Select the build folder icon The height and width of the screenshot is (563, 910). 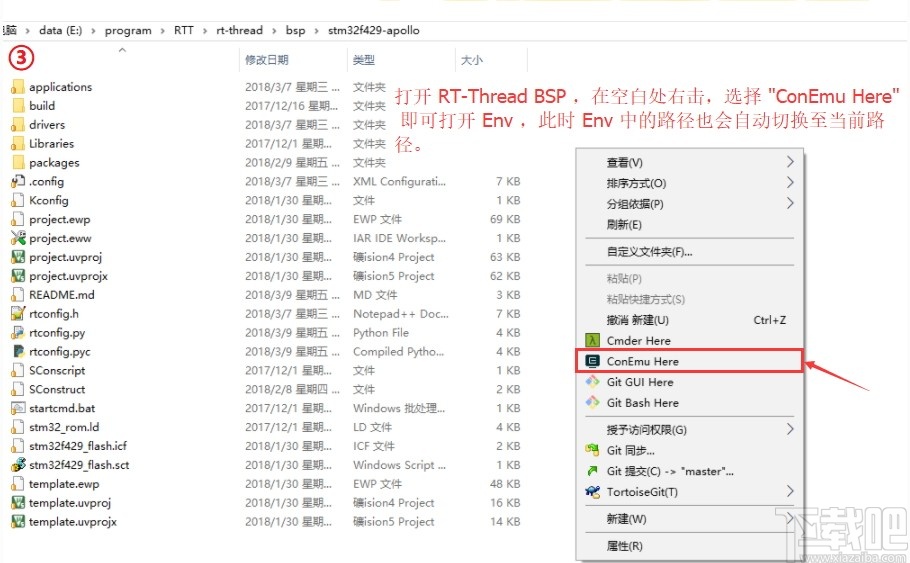(x=18, y=106)
